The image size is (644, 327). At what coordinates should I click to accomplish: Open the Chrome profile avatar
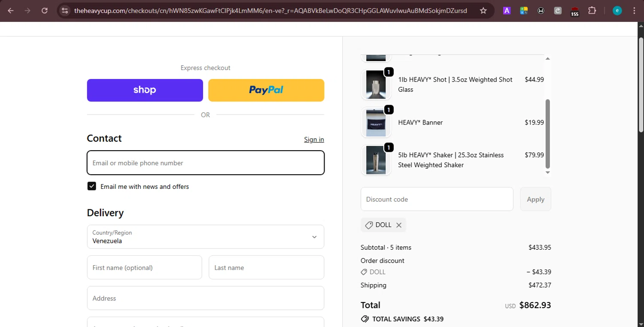tap(617, 11)
